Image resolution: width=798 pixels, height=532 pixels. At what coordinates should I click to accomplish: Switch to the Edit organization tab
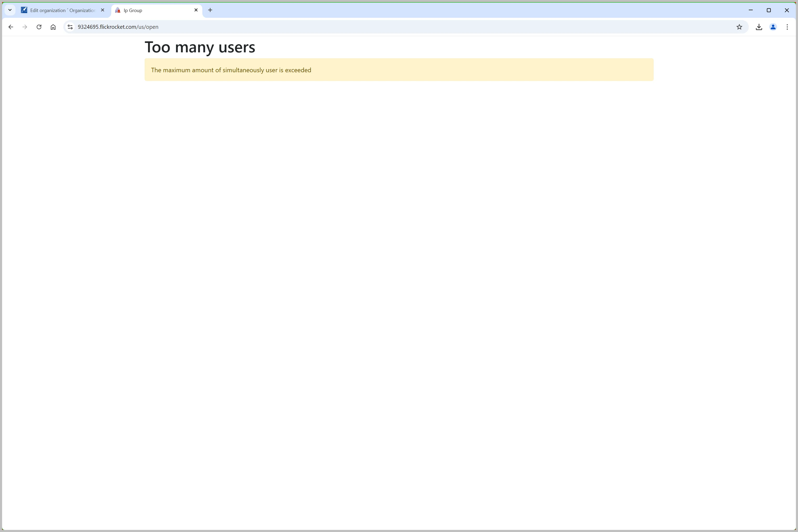point(63,10)
